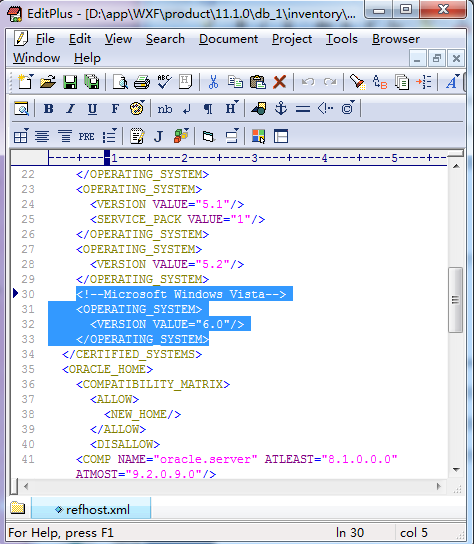
Task: Click the Browser preview icon
Action: pos(21,109)
